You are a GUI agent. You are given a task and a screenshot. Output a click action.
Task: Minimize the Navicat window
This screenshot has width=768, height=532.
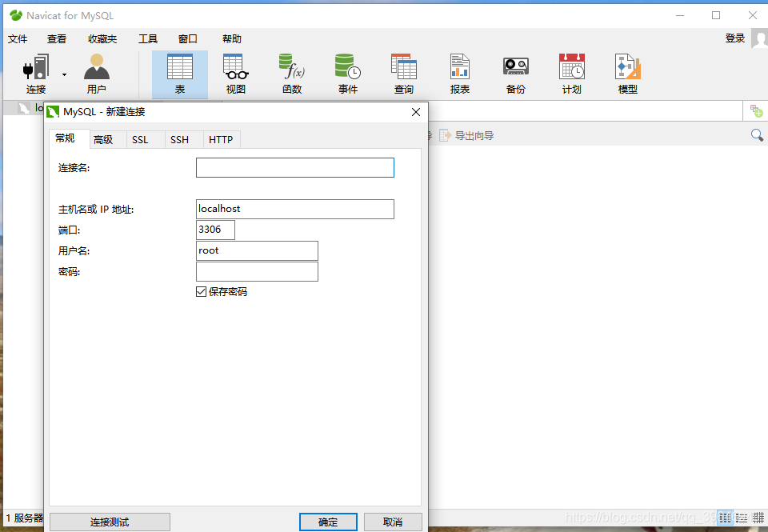[x=680, y=15]
